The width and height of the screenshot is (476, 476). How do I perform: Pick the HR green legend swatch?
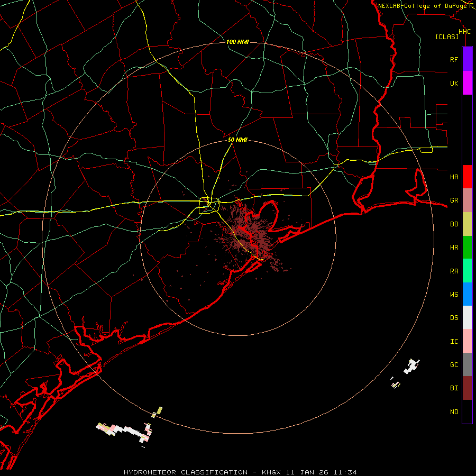467,247
